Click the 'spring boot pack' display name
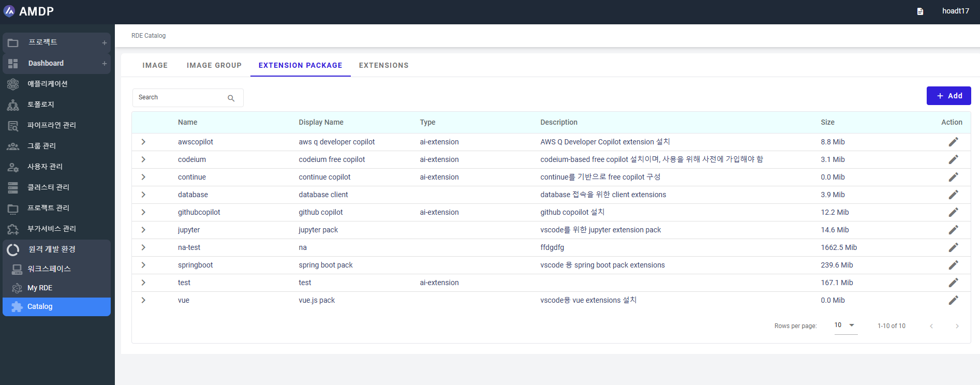 click(325, 265)
